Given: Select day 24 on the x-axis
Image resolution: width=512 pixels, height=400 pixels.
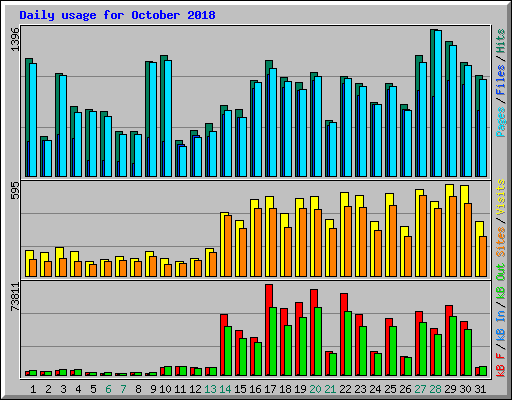Looking at the screenshot, I should click(x=375, y=389).
